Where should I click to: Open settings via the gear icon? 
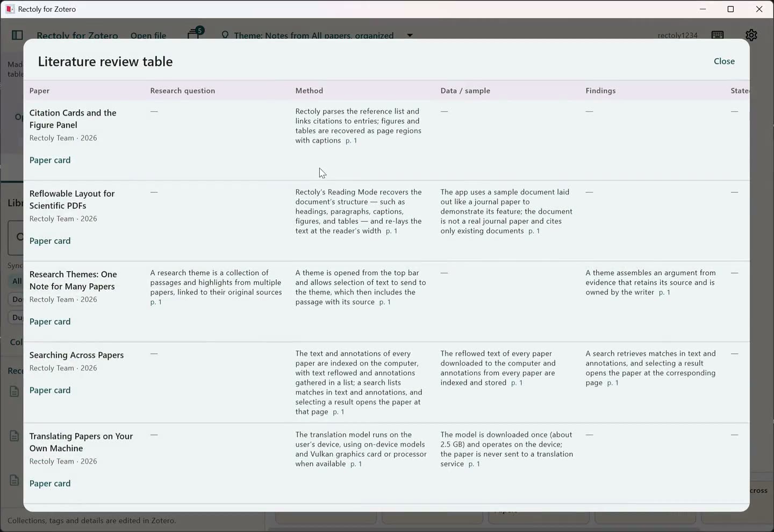point(751,35)
